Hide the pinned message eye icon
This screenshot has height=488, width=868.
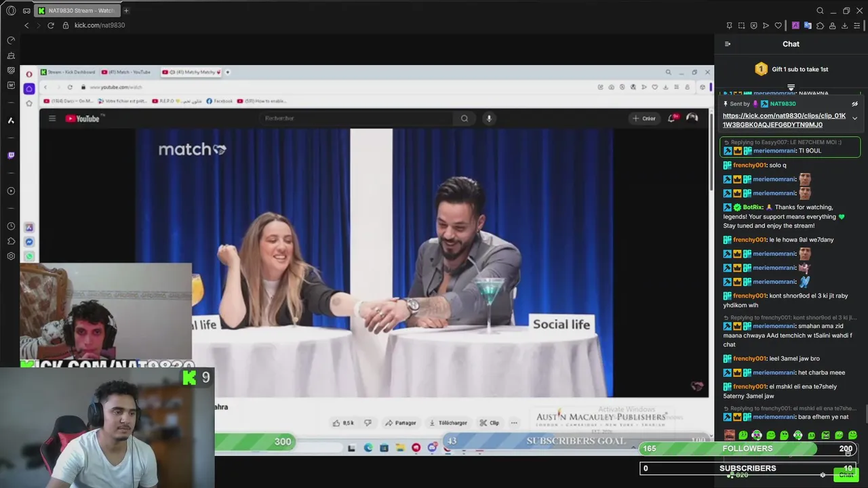point(854,104)
